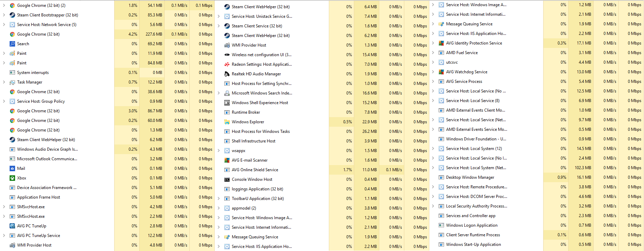The image size is (644, 251).
Task: Select Device Association Framework process name
Action: pos(47,188)
